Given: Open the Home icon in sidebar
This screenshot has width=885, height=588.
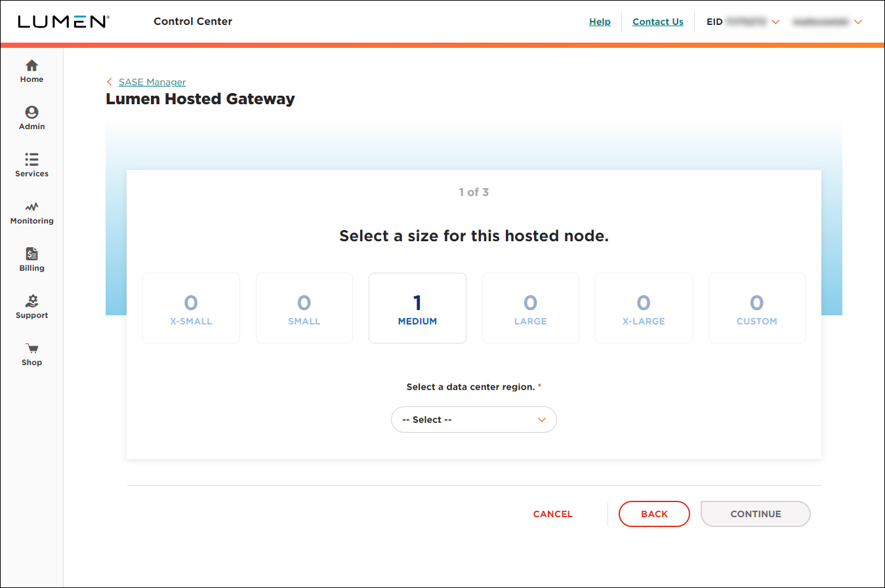Looking at the screenshot, I should (x=31, y=66).
